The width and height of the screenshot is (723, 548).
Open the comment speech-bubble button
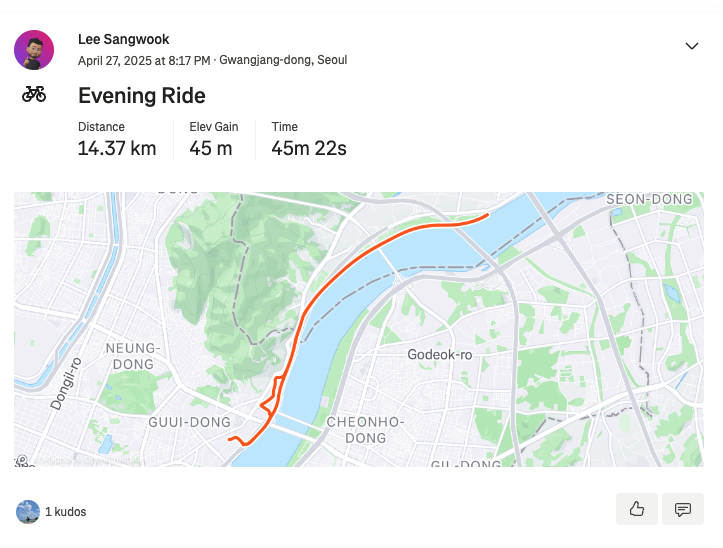point(682,509)
